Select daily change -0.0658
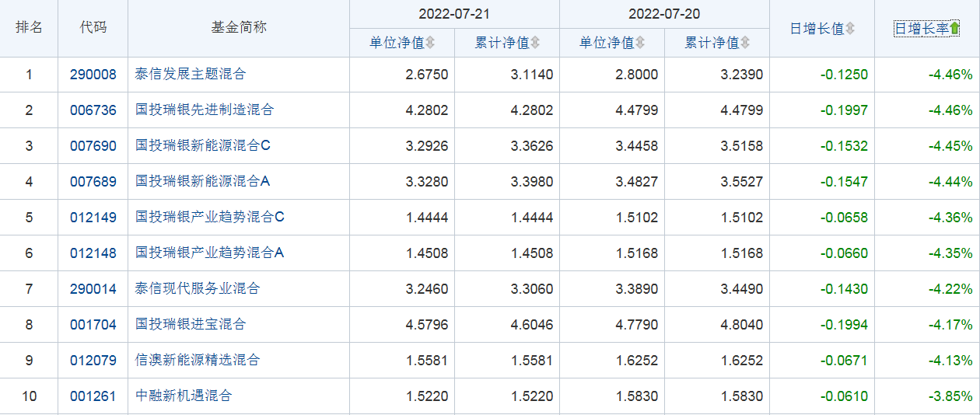Image resolution: width=980 pixels, height=415 pixels. (844, 218)
